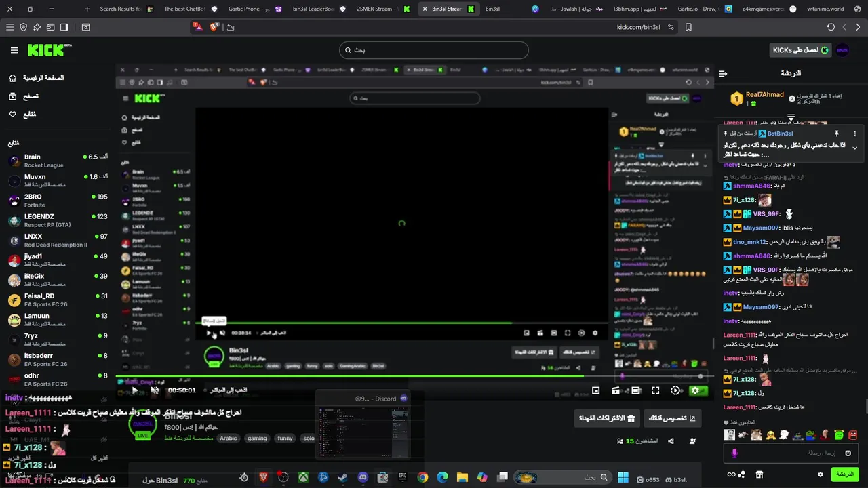This screenshot has height=488, width=868.
Task: Unmute the stream volume icon
Action: [x=155, y=390]
